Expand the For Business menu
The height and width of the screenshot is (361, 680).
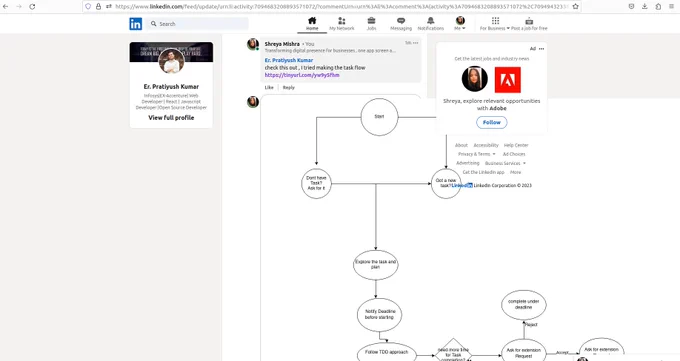pyautogui.click(x=495, y=24)
